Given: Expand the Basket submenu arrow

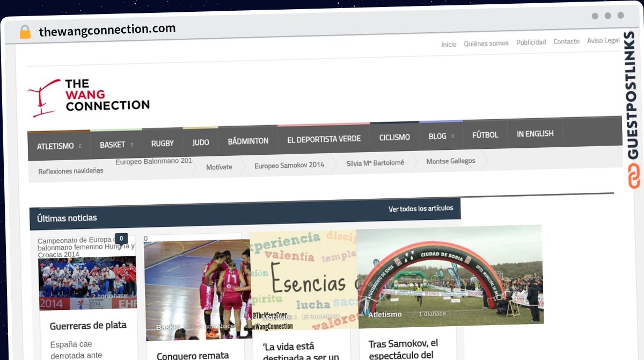Looking at the screenshot, I should (x=131, y=144).
